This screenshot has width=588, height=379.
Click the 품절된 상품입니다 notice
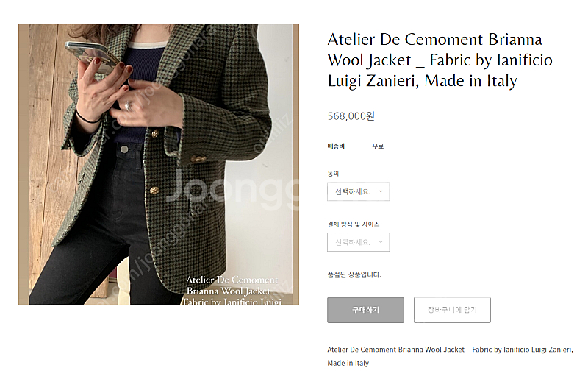click(x=354, y=274)
